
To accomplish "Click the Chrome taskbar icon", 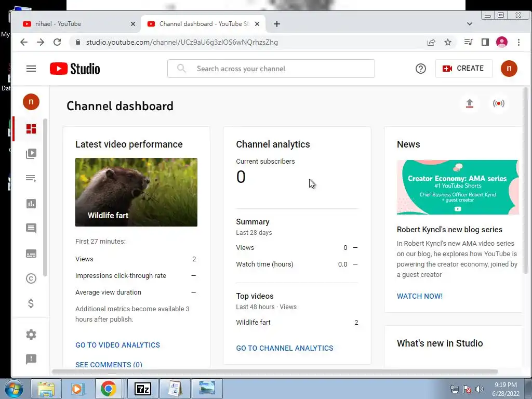I will pyautogui.click(x=108, y=389).
